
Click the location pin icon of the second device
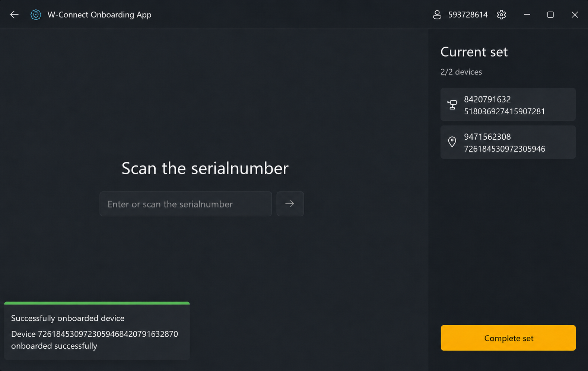(452, 142)
